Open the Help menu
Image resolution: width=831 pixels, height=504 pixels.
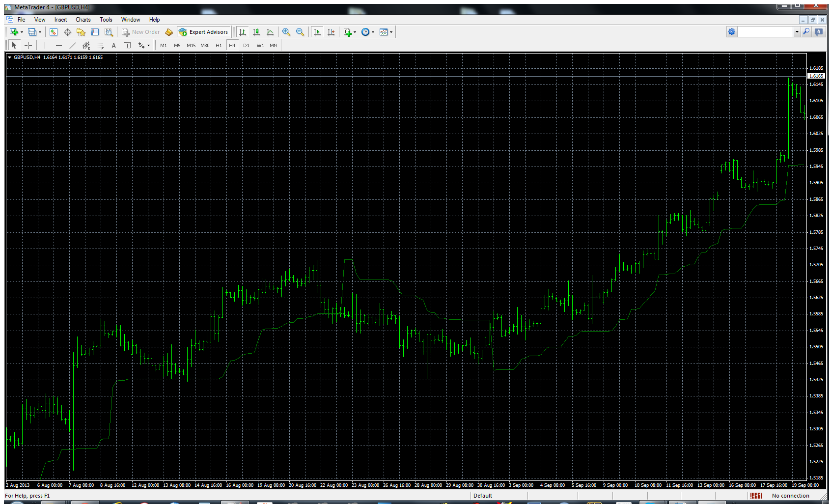point(155,20)
